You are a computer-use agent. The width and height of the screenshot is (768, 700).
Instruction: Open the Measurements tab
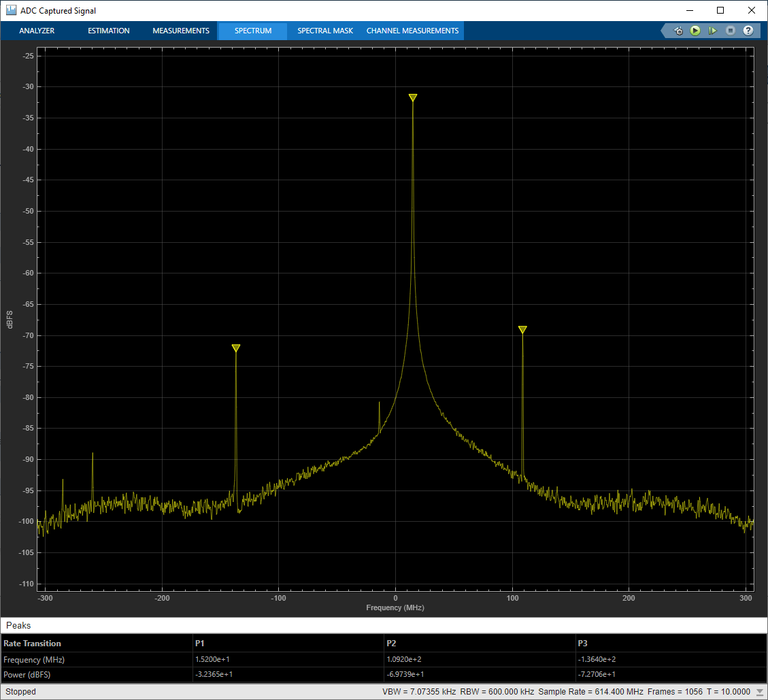[x=181, y=31]
